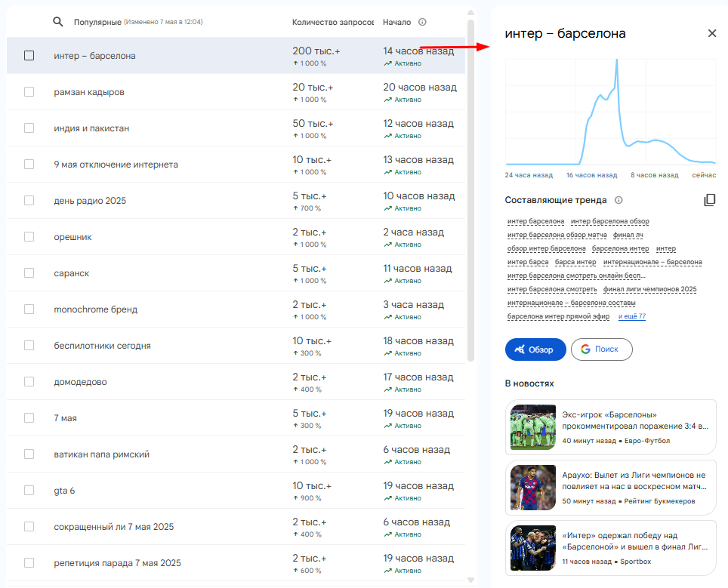The width and height of the screenshot is (728, 588).
Task: Click the Евро-Футбол news thumbnail image
Action: (533, 427)
